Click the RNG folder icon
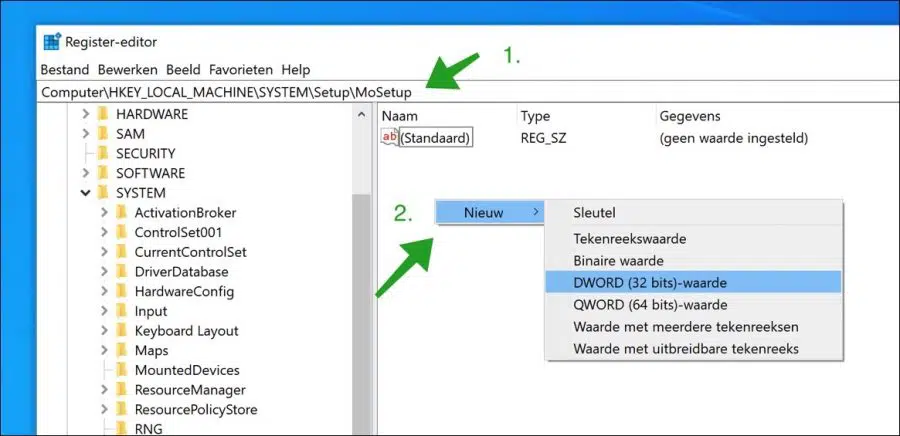The height and width of the screenshot is (436, 900). click(x=122, y=429)
